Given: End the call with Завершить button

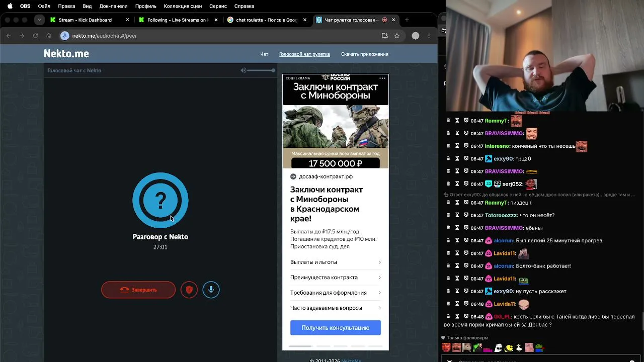Looking at the screenshot, I should 138,290.
